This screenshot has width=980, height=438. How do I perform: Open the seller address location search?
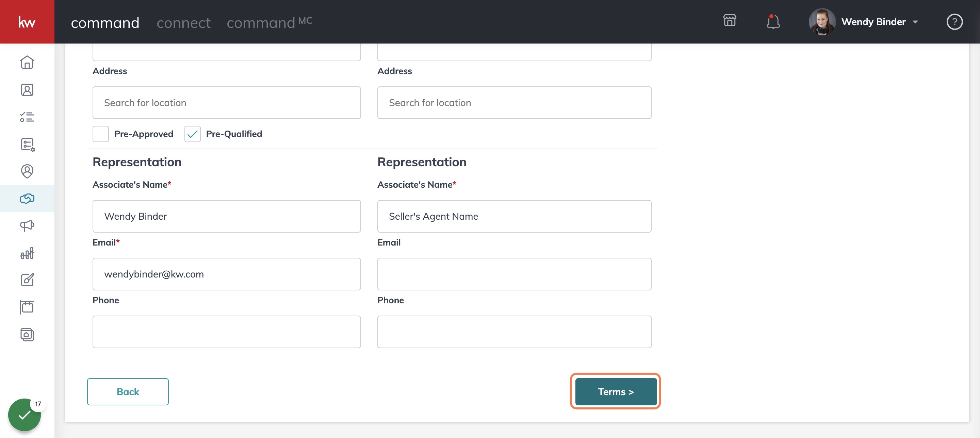pyautogui.click(x=514, y=103)
